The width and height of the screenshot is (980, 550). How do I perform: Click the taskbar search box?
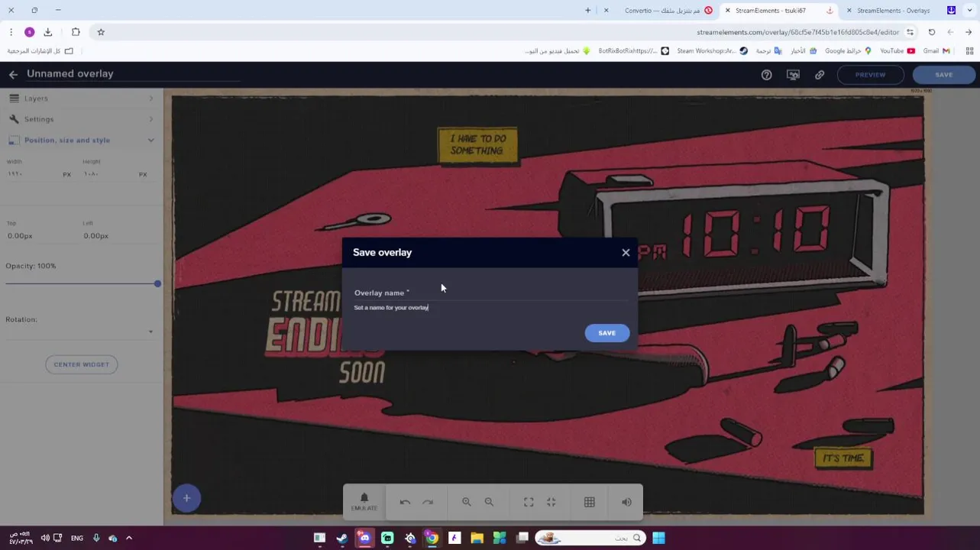(590, 538)
